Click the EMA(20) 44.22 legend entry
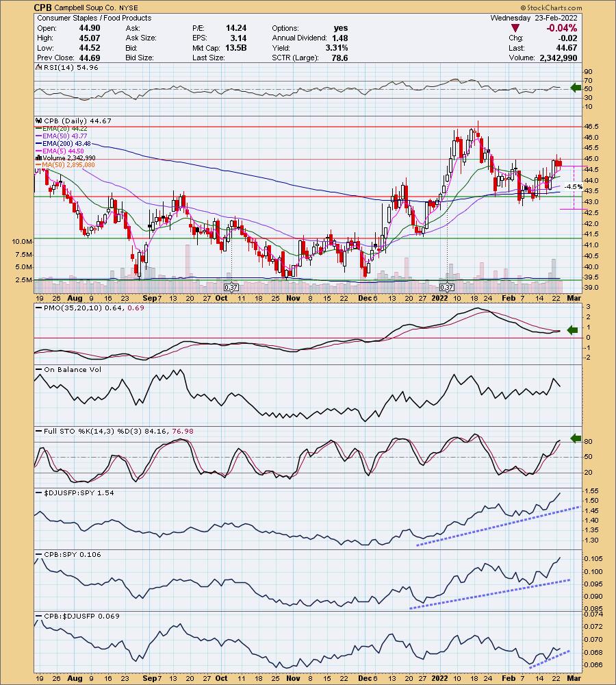Image resolution: width=616 pixels, height=685 pixels. [64, 129]
